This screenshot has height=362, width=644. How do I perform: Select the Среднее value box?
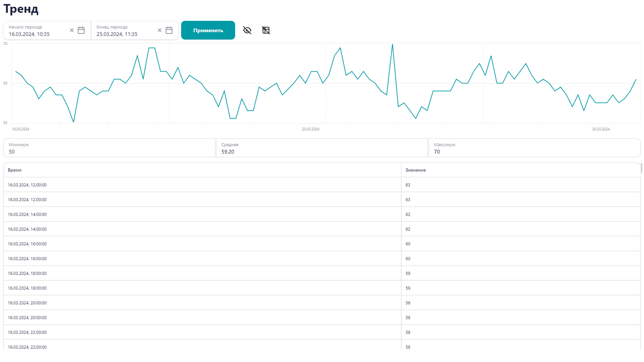pyautogui.click(x=322, y=148)
